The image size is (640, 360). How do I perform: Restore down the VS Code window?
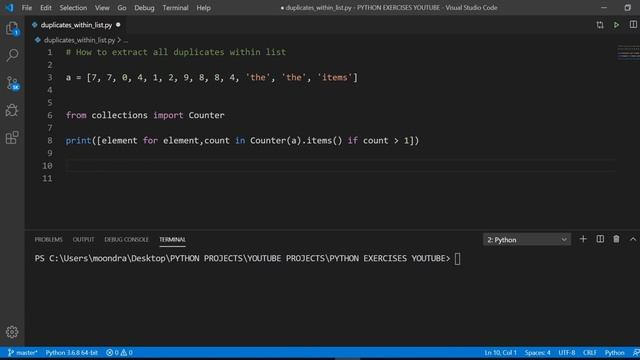pyautogui.click(x=628, y=8)
